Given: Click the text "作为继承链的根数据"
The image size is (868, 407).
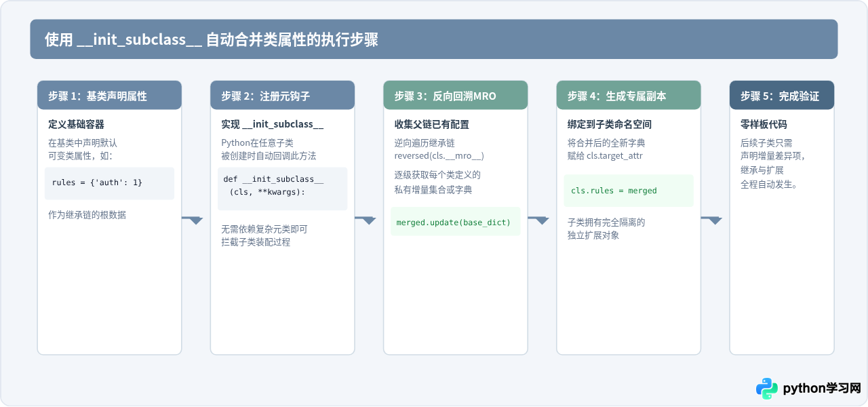Looking at the screenshot, I should (x=87, y=215).
